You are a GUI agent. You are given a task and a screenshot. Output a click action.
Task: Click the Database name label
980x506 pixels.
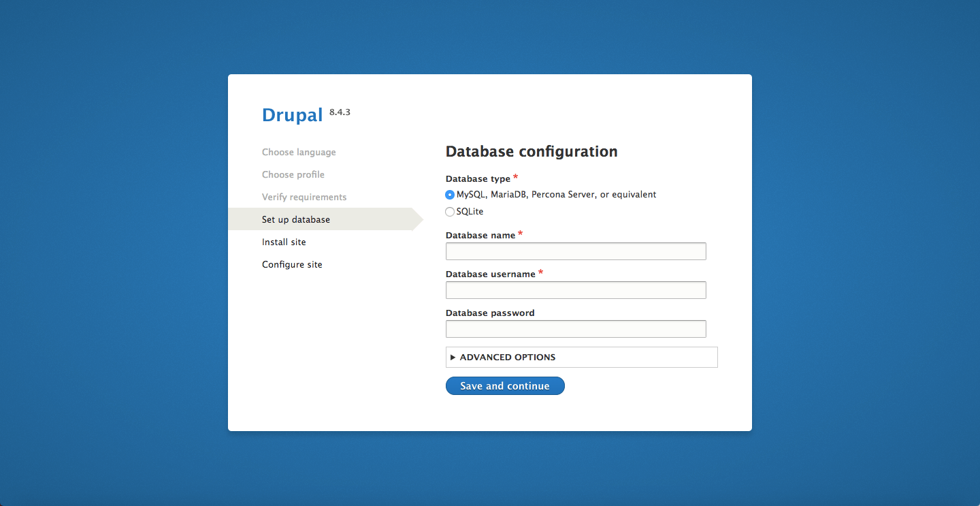click(x=480, y=236)
